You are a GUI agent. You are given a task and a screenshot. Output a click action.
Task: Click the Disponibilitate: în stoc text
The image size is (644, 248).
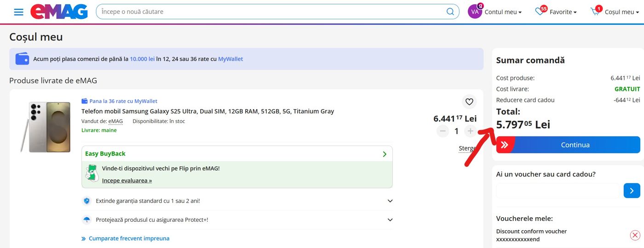159,121
